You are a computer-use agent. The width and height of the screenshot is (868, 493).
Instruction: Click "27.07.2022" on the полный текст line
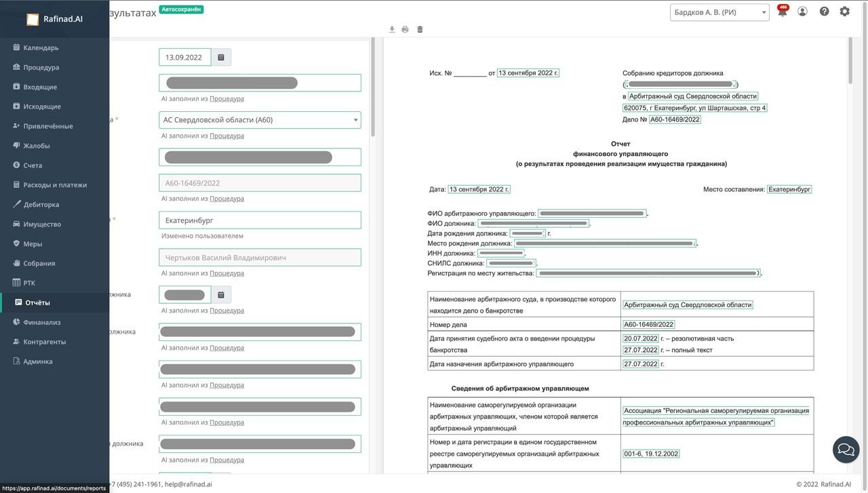point(641,350)
